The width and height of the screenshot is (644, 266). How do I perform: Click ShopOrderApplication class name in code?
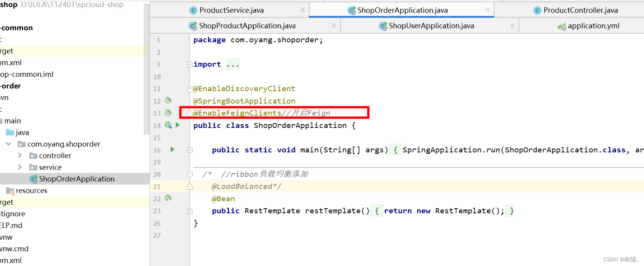pos(300,126)
